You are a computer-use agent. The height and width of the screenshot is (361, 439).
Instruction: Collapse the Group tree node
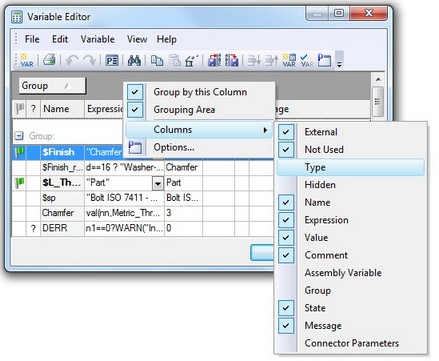pyautogui.click(x=19, y=136)
